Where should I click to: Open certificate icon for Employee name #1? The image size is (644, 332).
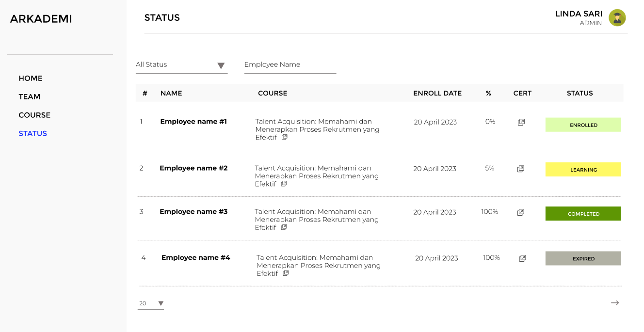(521, 122)
